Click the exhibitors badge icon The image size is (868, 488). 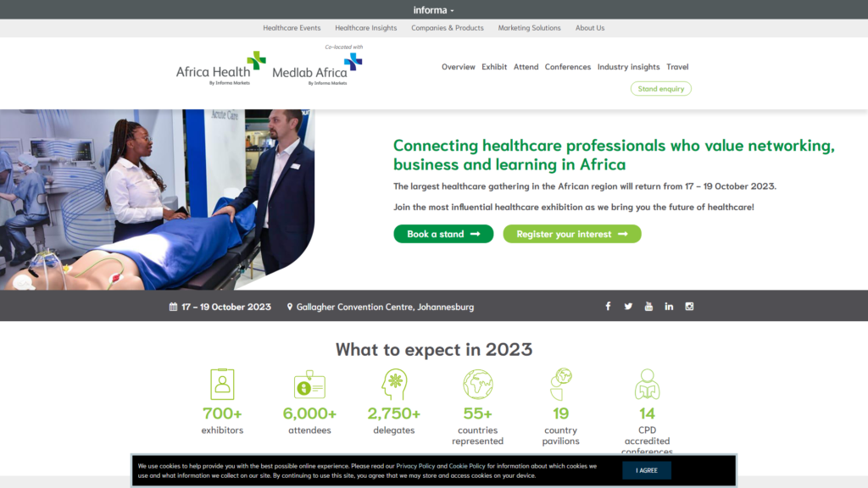(222, 384)
